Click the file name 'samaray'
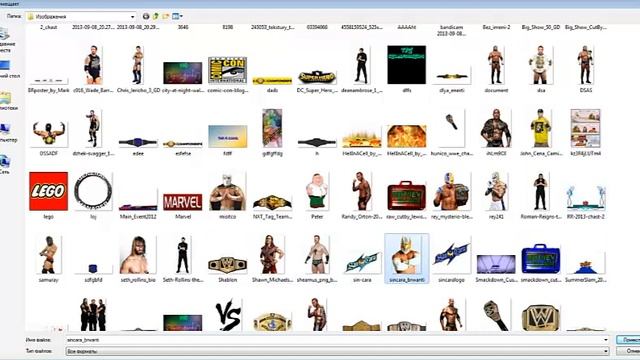The width and height of the screenshot is (640, 360). 49,280
